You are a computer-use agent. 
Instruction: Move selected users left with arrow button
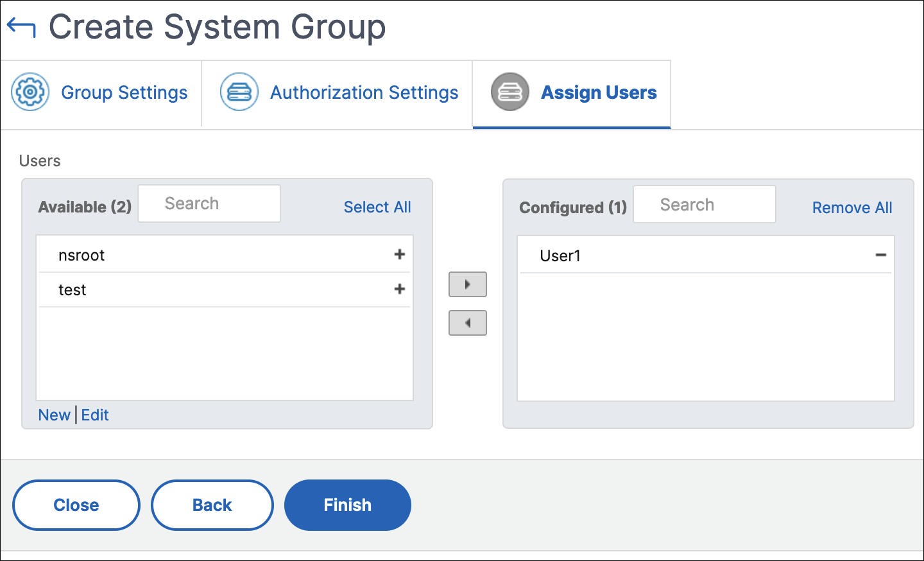pos(468,323)
